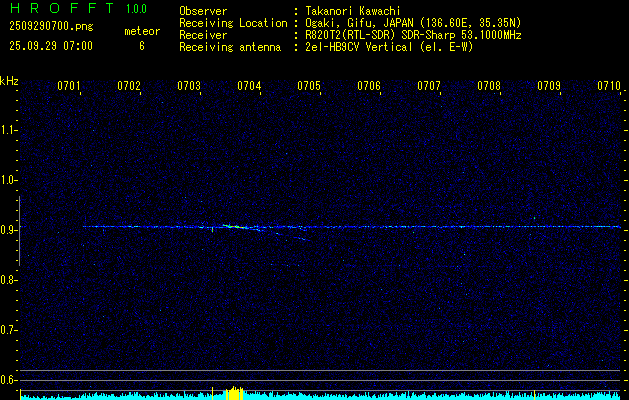Click the observer name Takanori Kawachi
This screenshot has height=400, width=629.
click(353, 11)
